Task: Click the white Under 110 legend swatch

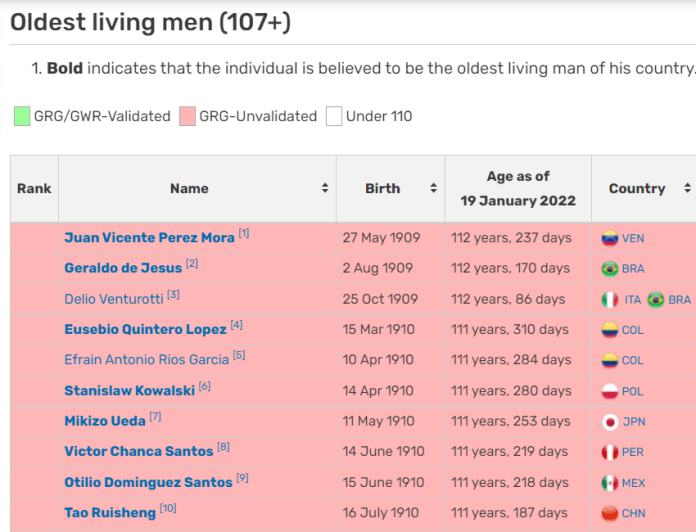Action: point(334,116)
